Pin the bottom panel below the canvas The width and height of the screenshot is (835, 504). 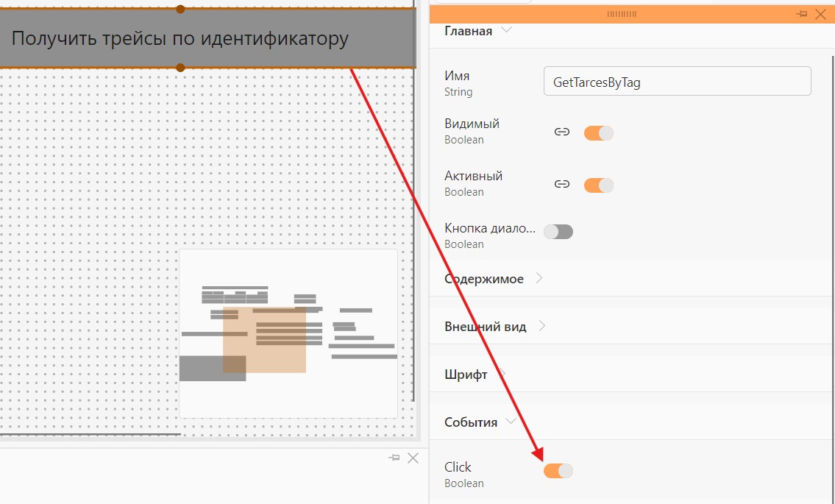click(394, 458)
